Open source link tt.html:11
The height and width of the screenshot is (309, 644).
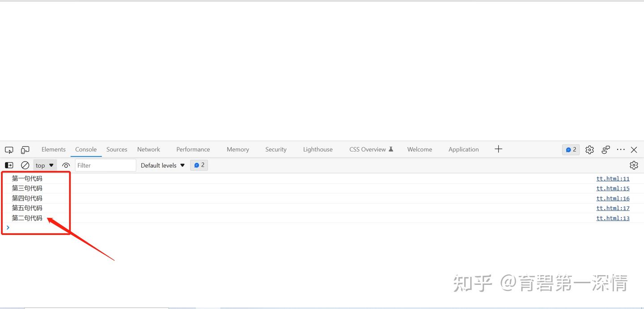[x=613, y=178]
